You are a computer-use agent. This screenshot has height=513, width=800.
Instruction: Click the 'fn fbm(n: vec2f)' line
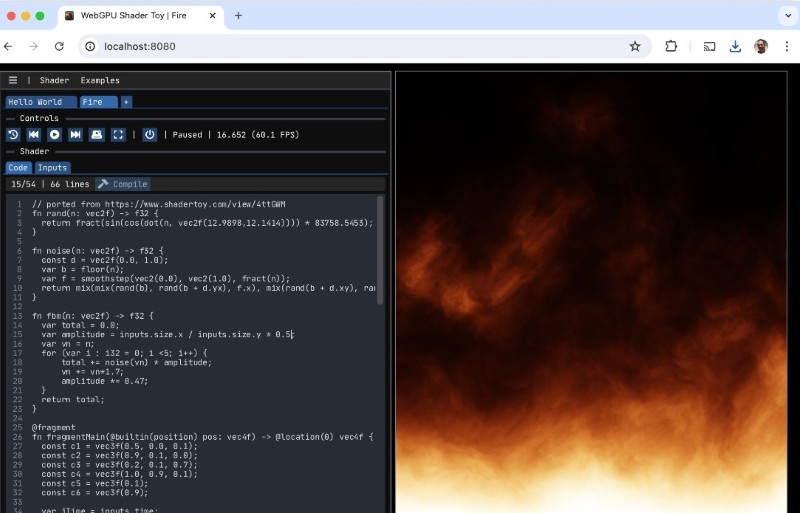[92, 316]
